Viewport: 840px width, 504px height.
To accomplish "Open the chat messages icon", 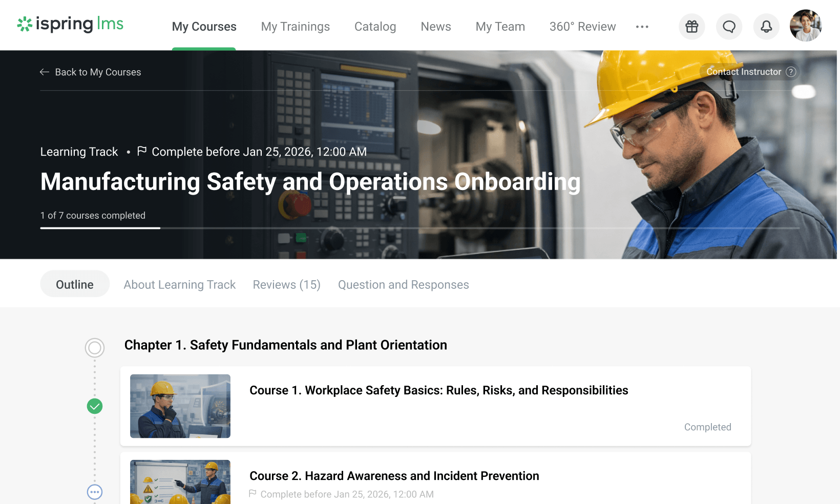I will point(729,27).
